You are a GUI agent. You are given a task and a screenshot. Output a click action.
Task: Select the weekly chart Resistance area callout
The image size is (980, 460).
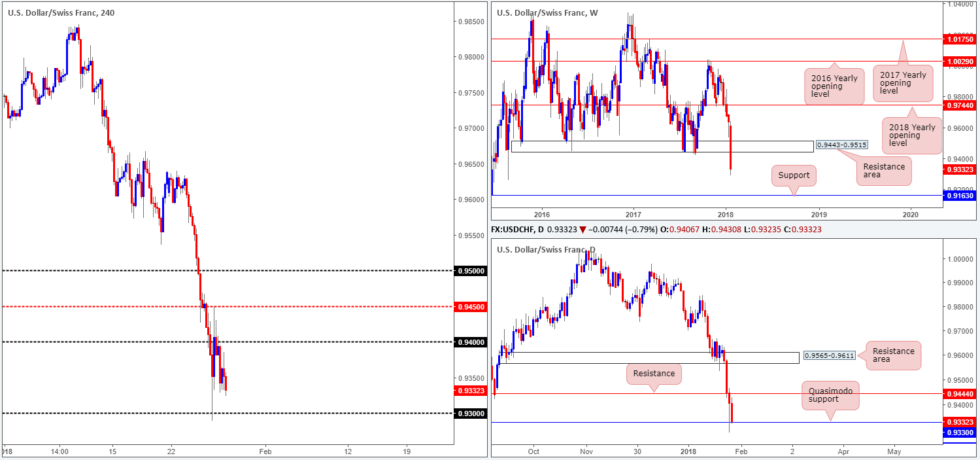pyautogui.click(x=883, y=171)
